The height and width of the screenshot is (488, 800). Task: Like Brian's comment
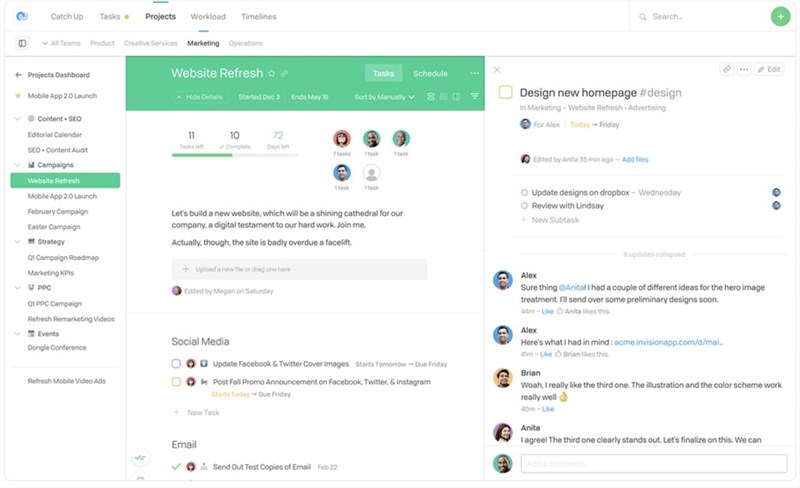(x=548, y=409)
